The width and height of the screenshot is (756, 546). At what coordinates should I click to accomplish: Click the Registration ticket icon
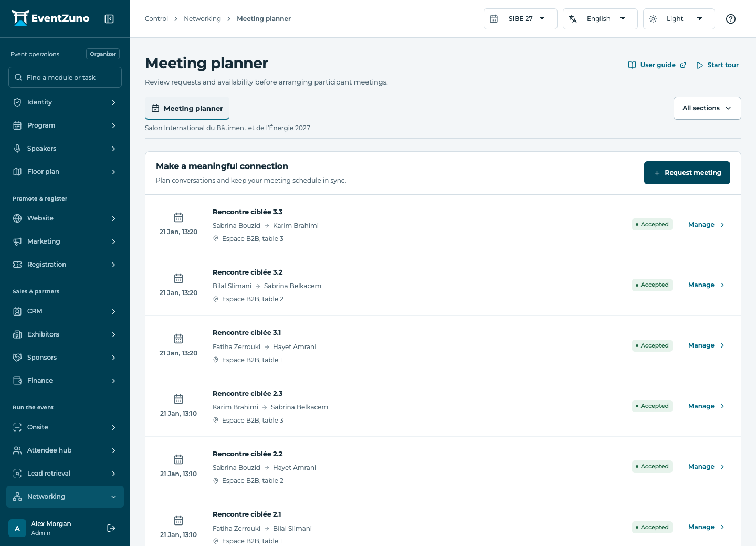[x=17, y=265]
